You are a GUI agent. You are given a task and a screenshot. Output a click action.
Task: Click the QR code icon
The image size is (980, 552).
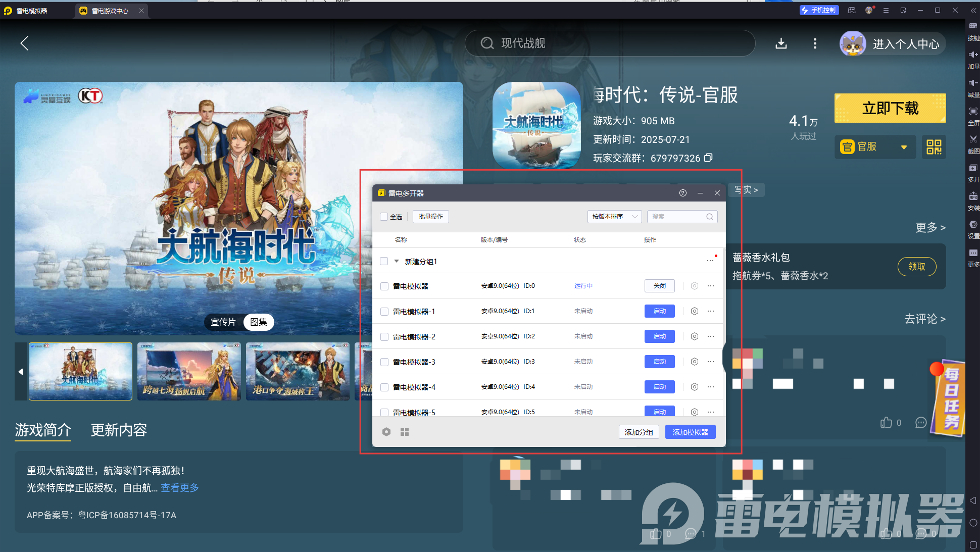pos(934,147)
